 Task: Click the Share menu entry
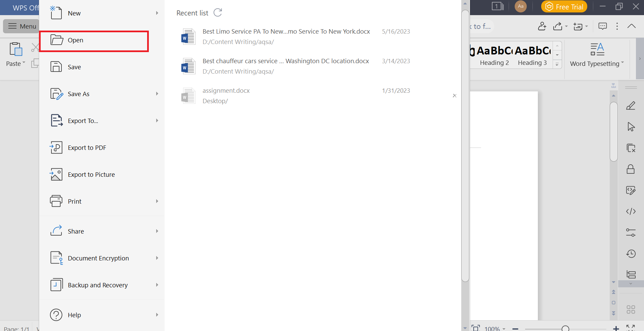[76, 231]
